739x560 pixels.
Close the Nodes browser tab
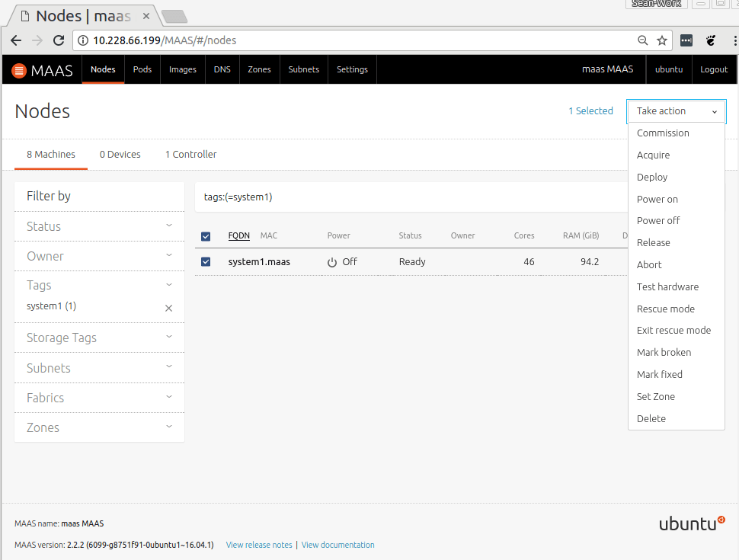(x=146, y=16)
